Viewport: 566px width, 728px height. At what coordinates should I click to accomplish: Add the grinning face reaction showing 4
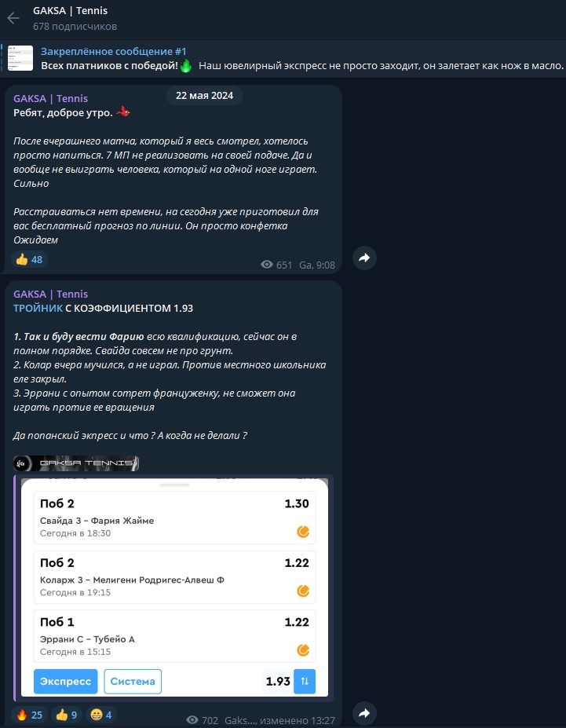coord(101,715)
